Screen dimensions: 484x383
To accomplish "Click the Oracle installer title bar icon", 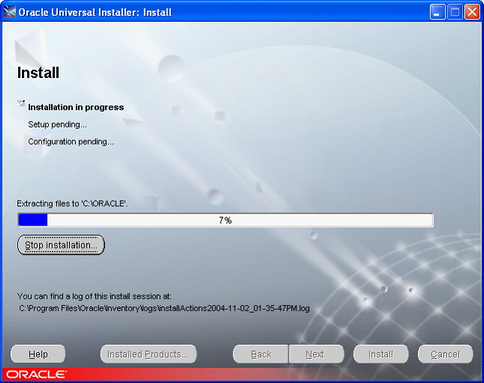I will click(x=10, y=12).
